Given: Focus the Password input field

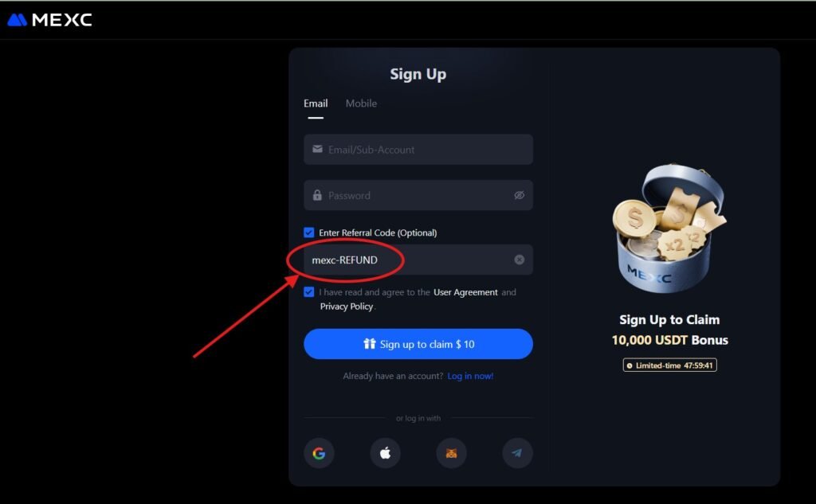Looking at the screenshot, I should (x=418, y=195).
